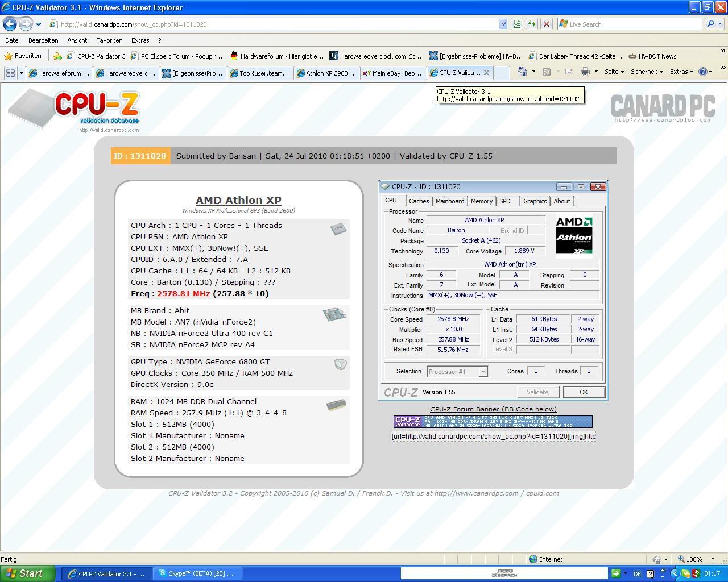Open the Extras menu in menu bar
Viewport: 728px width, 582px height.
coord(140,40)
